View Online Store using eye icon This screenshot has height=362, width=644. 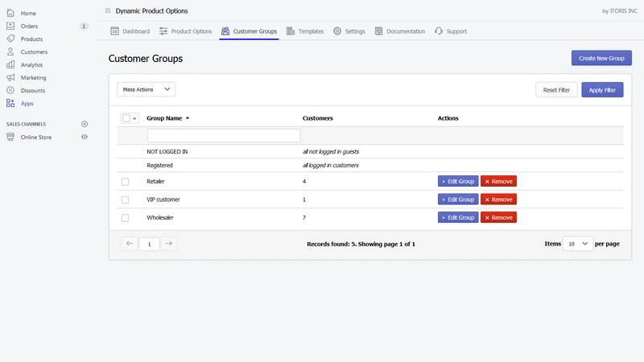coord(85,137)
